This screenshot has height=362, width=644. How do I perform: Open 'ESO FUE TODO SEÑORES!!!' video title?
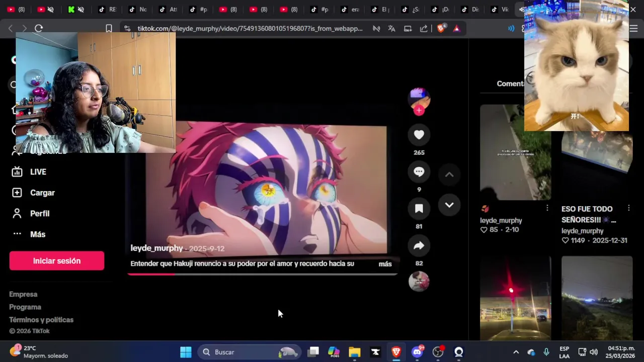(x=589, y=214)
